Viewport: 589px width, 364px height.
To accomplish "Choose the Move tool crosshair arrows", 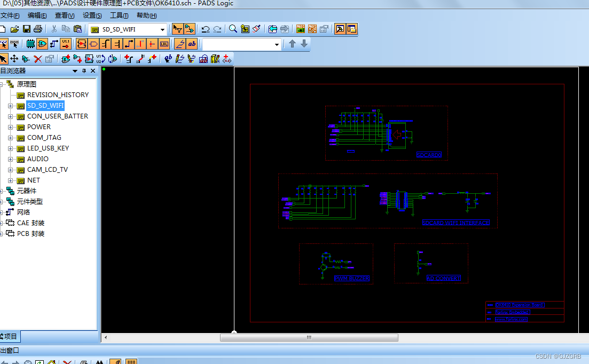I will click(x=14, y=59).
